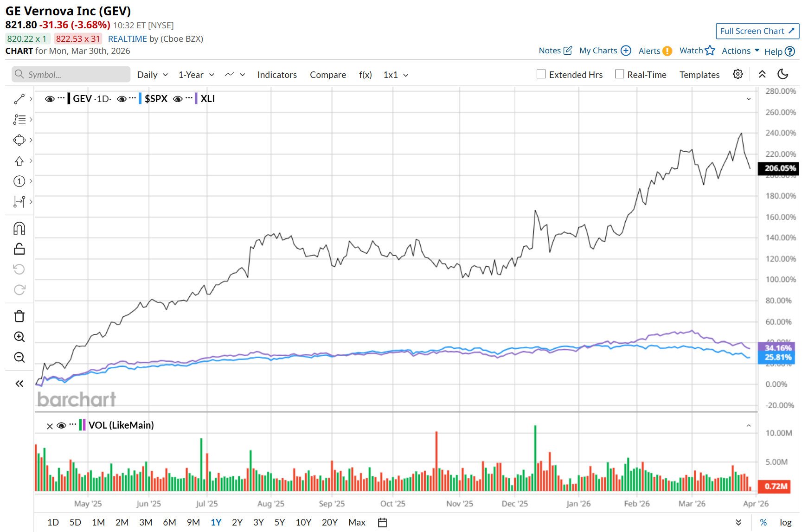Select the 1D time range

point(53,522)
